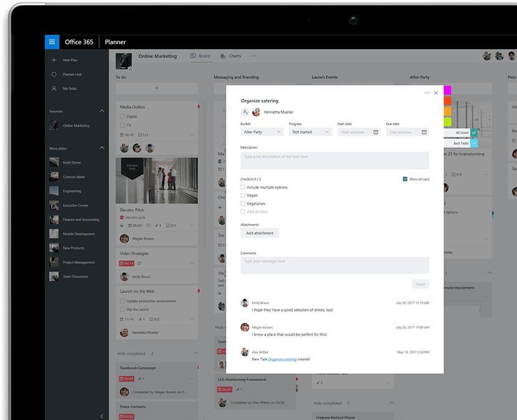Collapse Launch Events Hide completed section
The height and width of the screenshot is (420, 517).
[391, 403]
